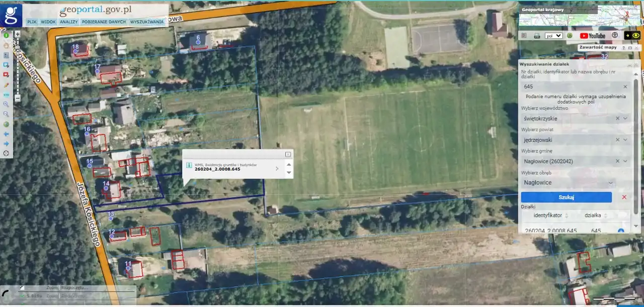Go to next map view arrow
Viewport: 644px width, 307px height.
tap(7, 143)
